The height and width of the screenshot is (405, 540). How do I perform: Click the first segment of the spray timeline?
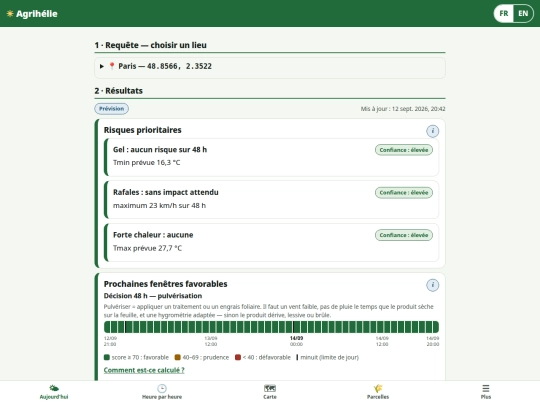[x=107, y=327]
